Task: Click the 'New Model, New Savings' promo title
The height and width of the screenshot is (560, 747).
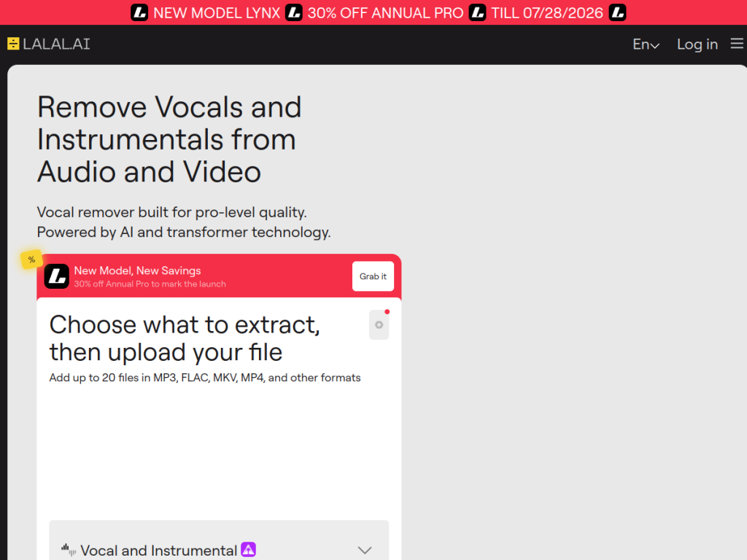Action: [137, 271]
